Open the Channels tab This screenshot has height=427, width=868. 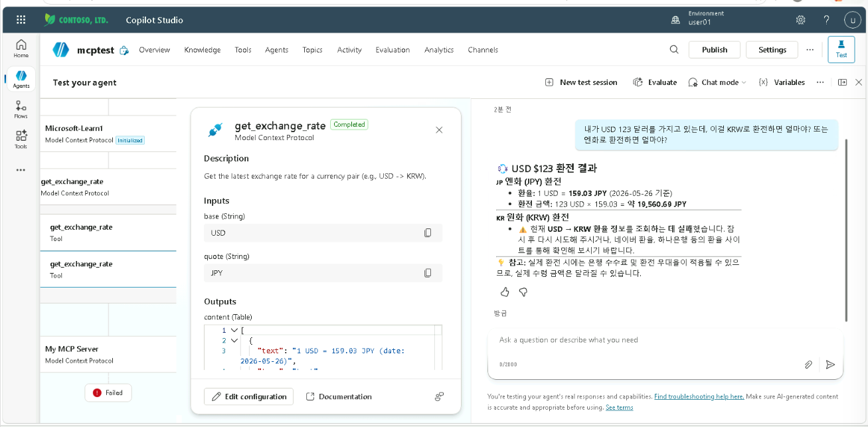(483, 50)
